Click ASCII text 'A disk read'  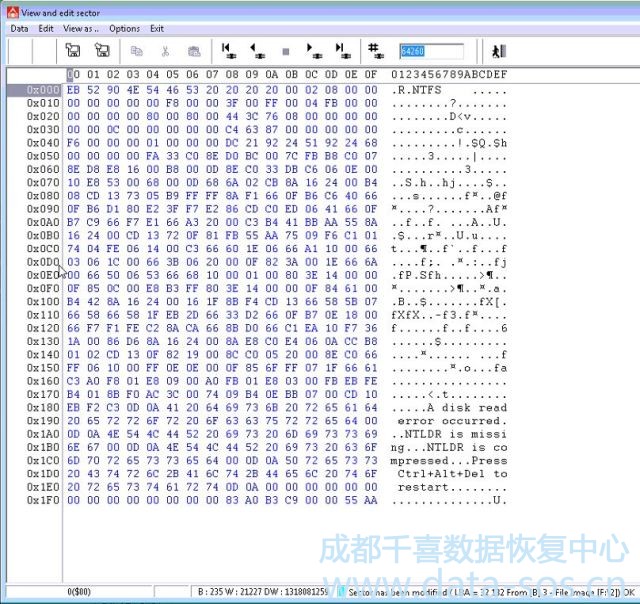(467, 407)
